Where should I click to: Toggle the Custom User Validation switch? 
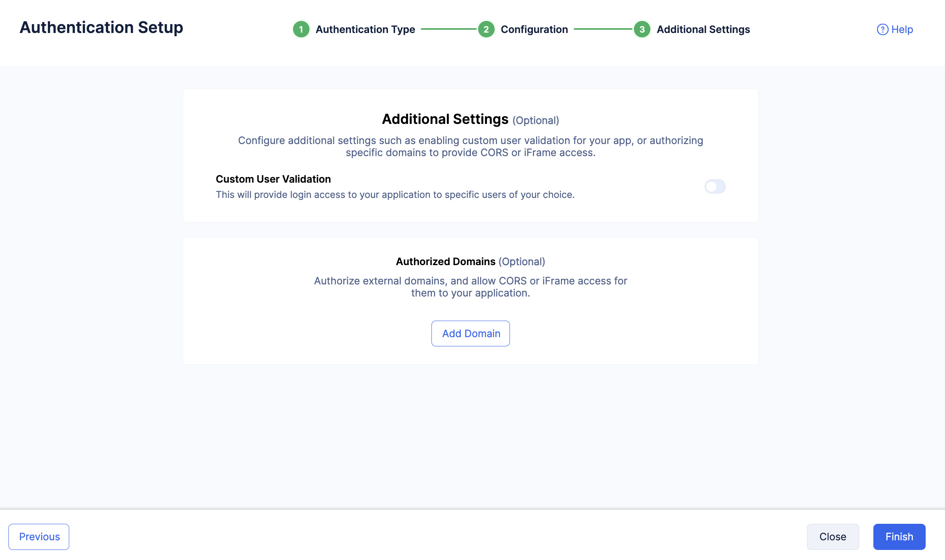point(715,187)
